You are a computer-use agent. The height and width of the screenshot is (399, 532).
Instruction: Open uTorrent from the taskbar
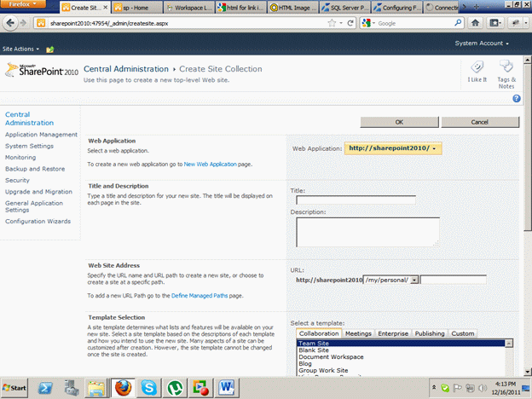pyautogui.click(x=175, y=388)
